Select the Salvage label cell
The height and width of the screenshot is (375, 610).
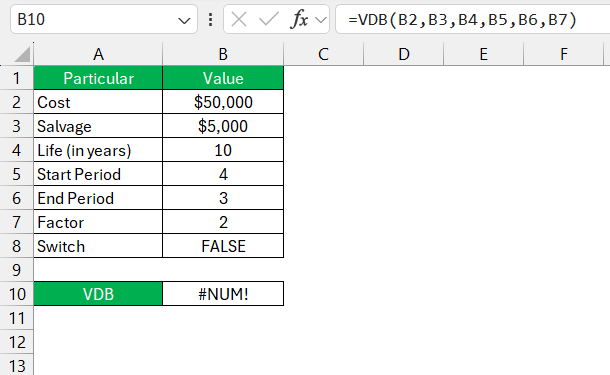tap(98, 126)
